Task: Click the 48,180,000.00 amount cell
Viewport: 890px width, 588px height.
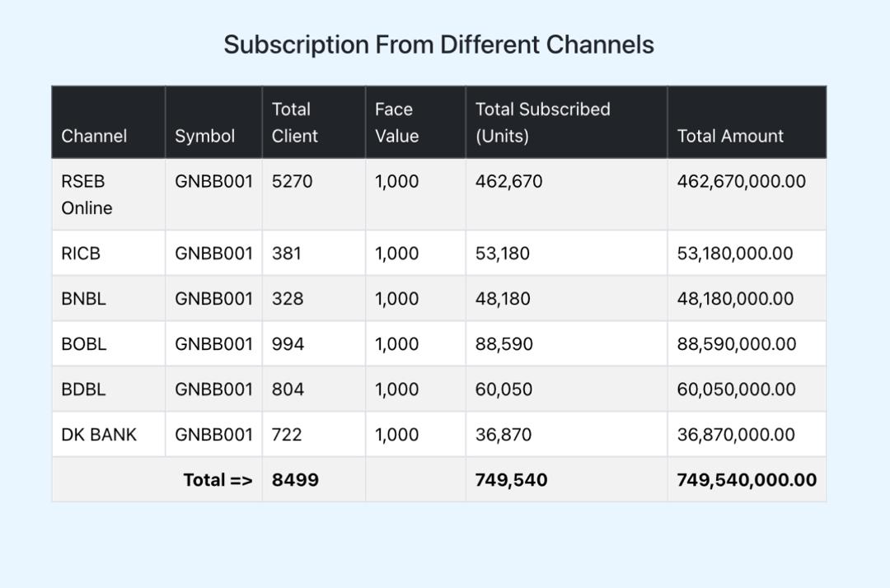Action: pyautogui.click(x=735, y=299)
